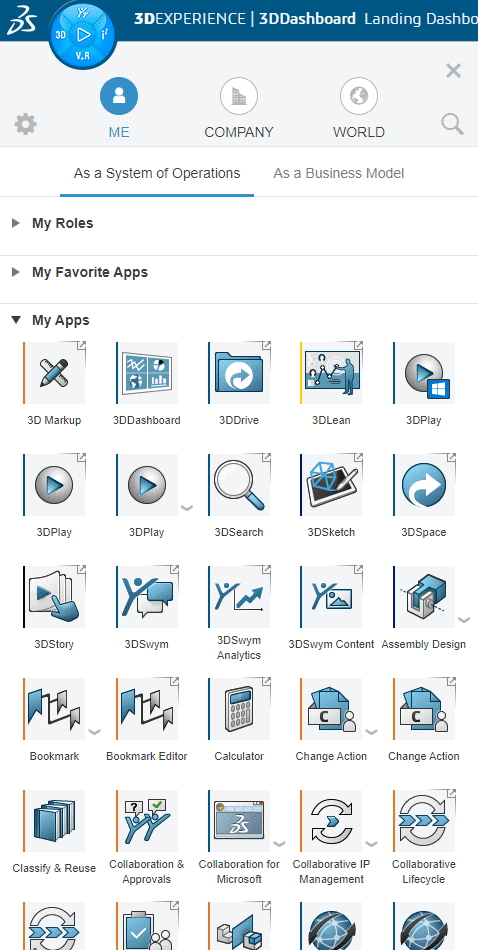Open the Classify & Reuse app
The height and width of the screenshot is (950, 478).
click(55, 821)
